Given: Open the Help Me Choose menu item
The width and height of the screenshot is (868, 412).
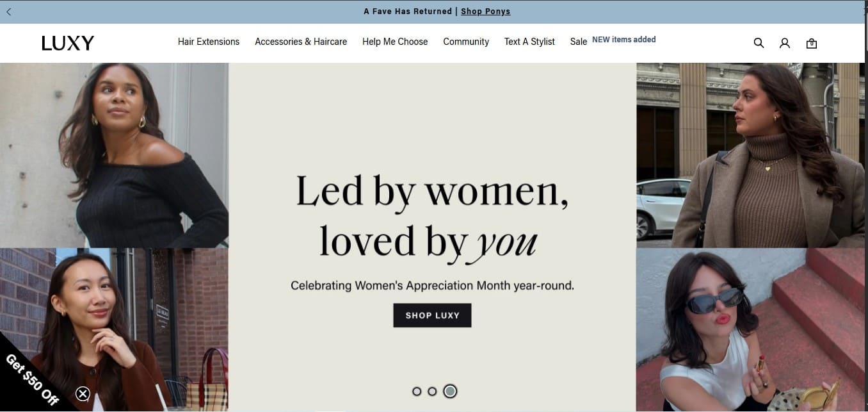Looking at the screenshot, I should [x=395, y=42].
